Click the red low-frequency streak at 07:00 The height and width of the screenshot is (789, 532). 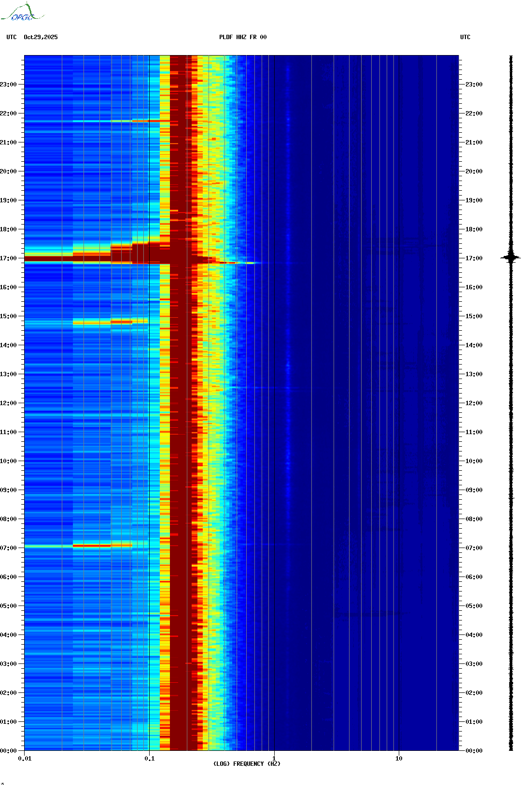(x=92, y=546)
